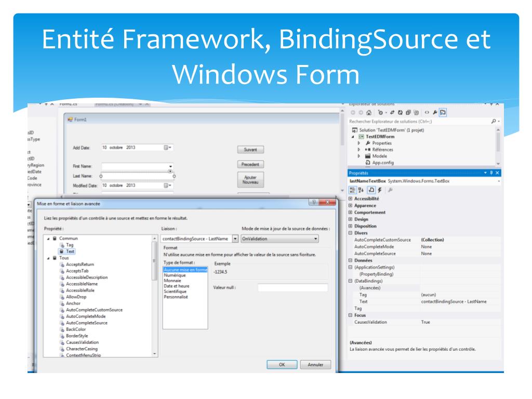
Task: Click the wrench Properties icon in Solution Explorer toolbar
Action: coord(435,113)
